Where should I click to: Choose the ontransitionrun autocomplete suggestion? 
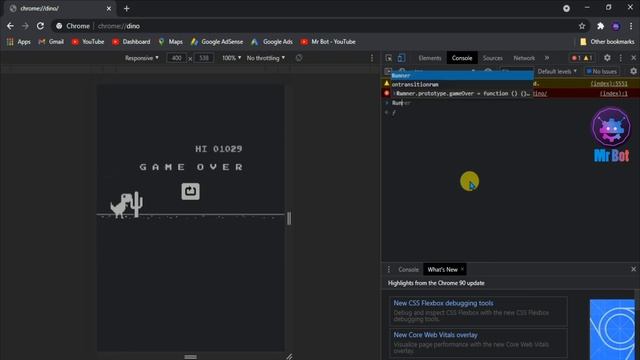(x=462, y=84)
